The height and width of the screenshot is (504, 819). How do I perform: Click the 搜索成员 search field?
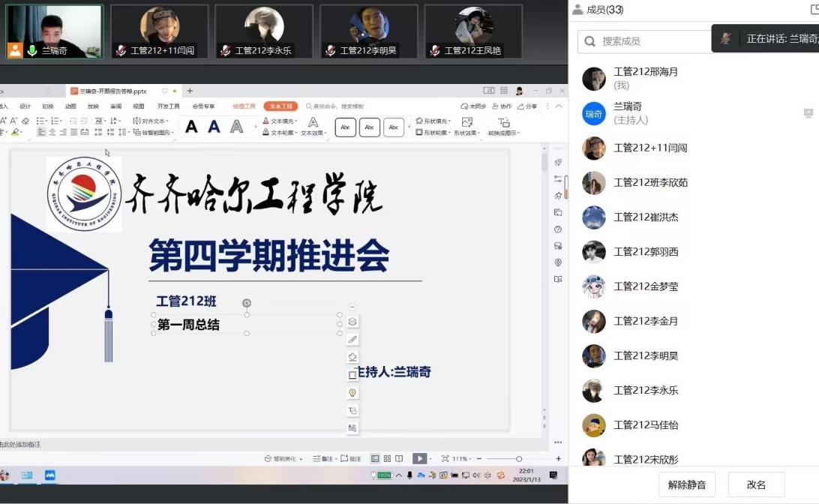[645, 41]
